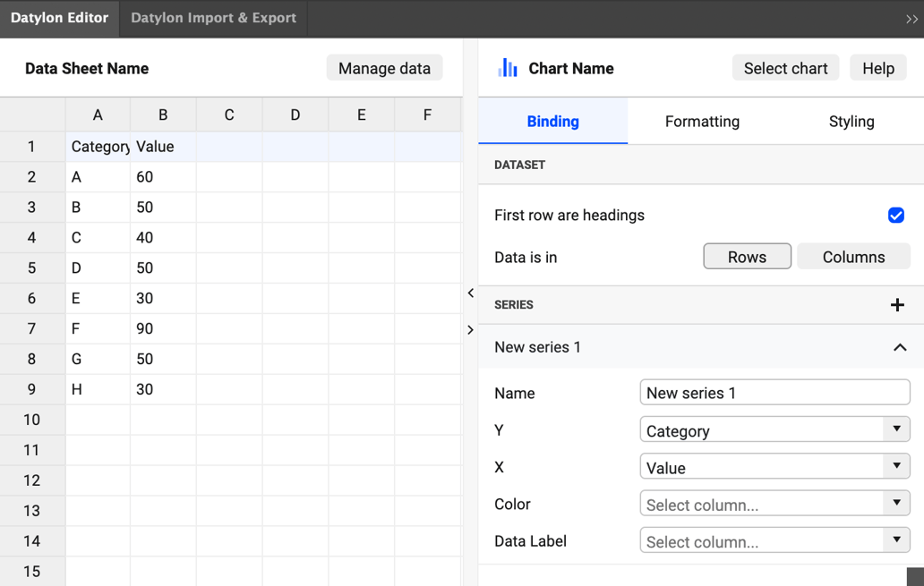Select cell A7 containing F

pyautogui.click(x=98, y=328)
